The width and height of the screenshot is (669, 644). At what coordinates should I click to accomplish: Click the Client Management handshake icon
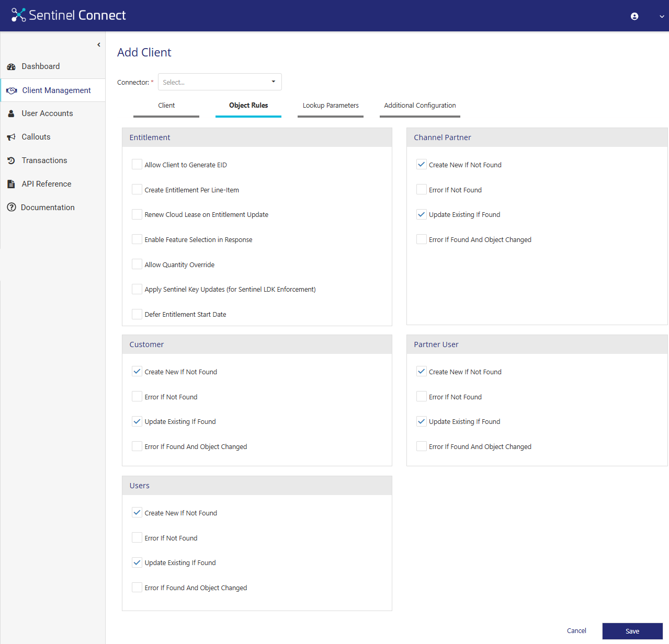(12, 91)
